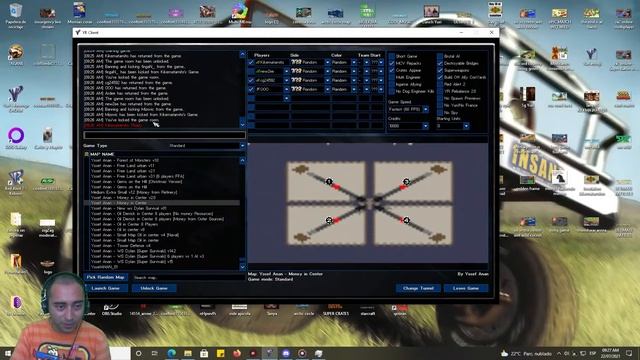Toggle the Destroyable Bridges checkbox
Screen dimensions: 640x360
[440, 63]
